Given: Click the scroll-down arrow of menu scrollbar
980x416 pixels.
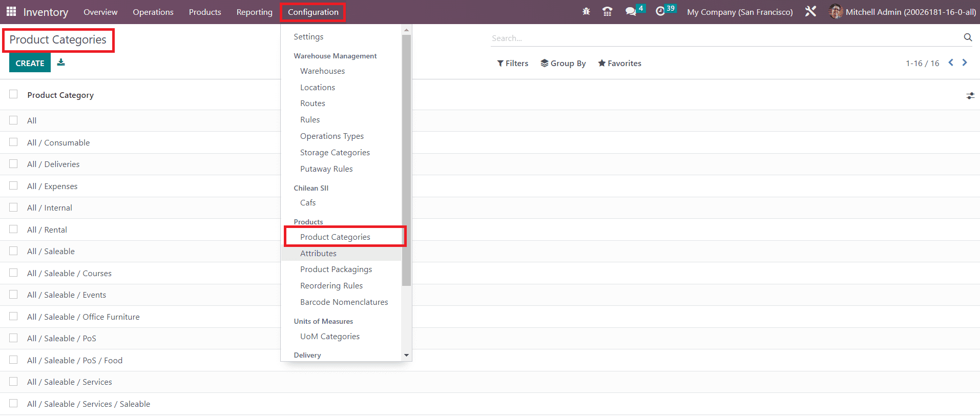Looking at the screenshot, I should 406,355.
